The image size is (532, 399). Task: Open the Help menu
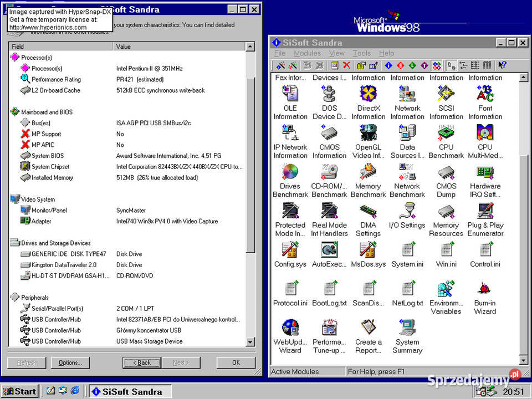pyautogui.click(x=386, y=53)
